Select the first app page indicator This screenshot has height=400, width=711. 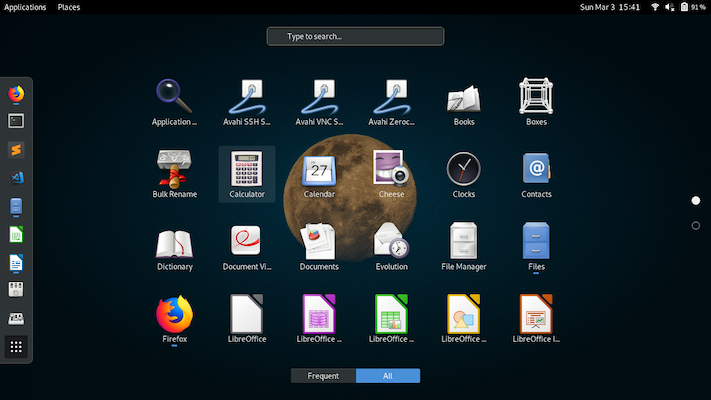pos(696,200)
